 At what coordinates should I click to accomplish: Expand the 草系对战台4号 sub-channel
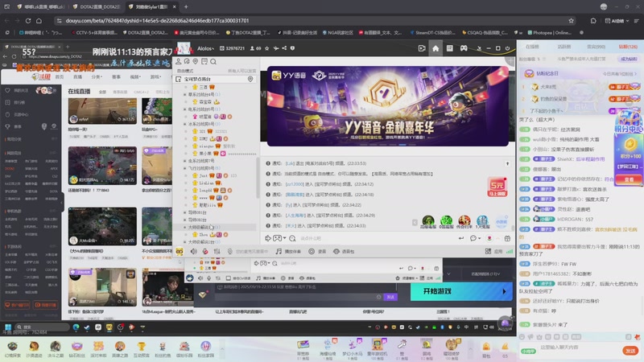pos(185,94)
